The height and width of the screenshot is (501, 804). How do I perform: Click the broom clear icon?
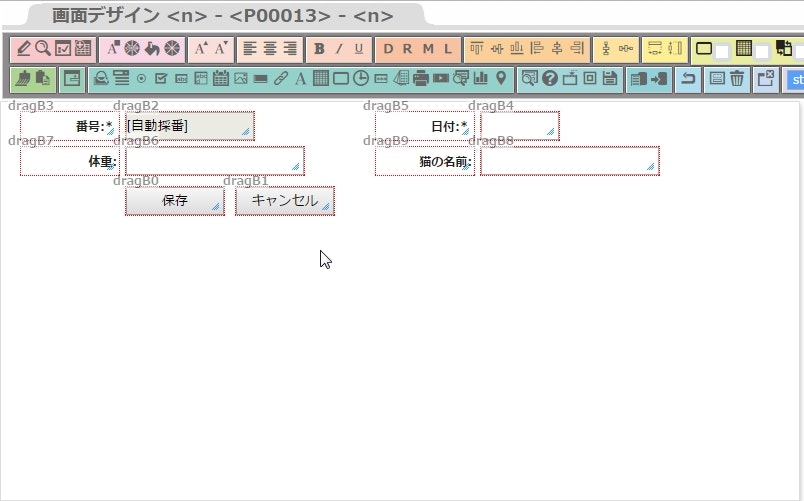tap(23, 79)
